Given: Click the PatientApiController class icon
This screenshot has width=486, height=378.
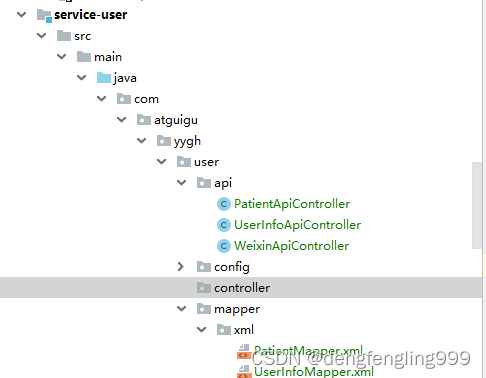Looking at the screenshot, I should click(x=224, y=204).
